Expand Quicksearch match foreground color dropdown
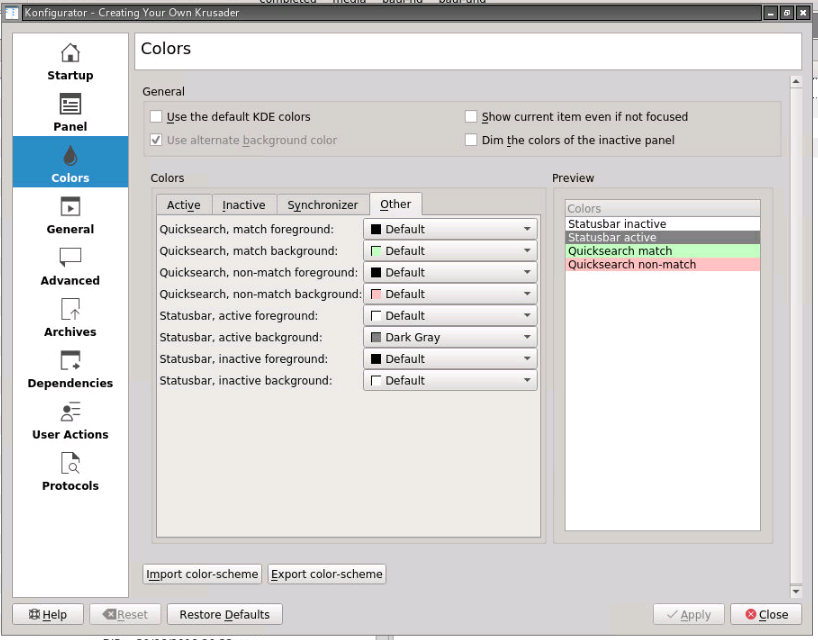 tap(450, 229)
